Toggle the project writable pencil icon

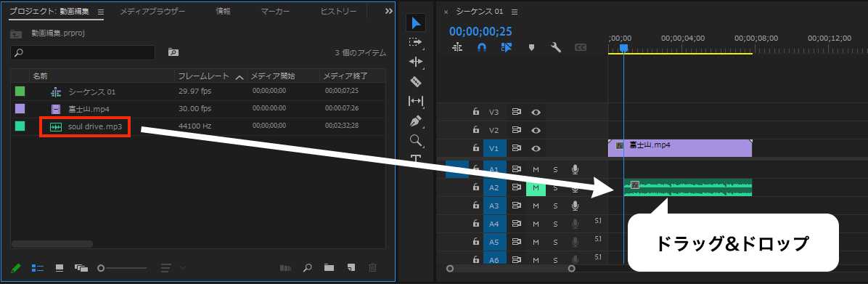(16, 268)
